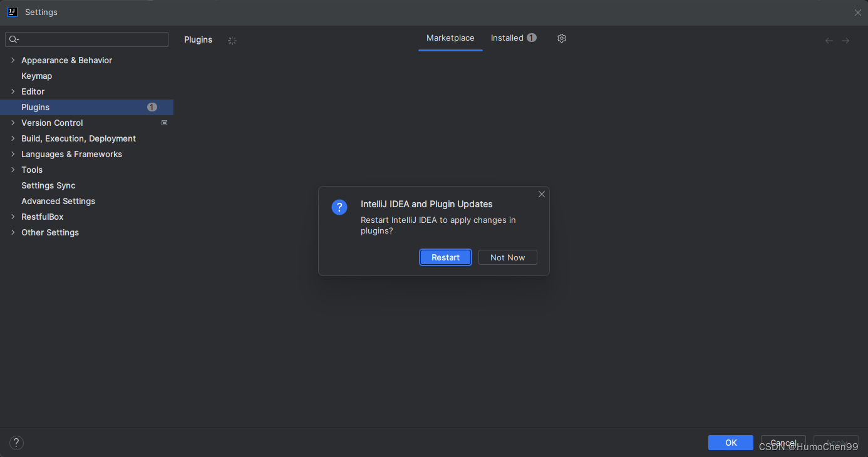Viewport: 868px width, 457px height.
Task: Click the Version Control project-level icon
Action: tap(165, 123)
